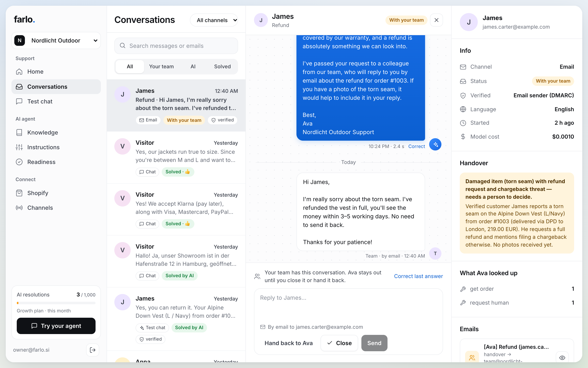Click the Model cost $0.0010 value
This screenshot has height=368, width=588.
pyautogui.click(x=563, y=137)
